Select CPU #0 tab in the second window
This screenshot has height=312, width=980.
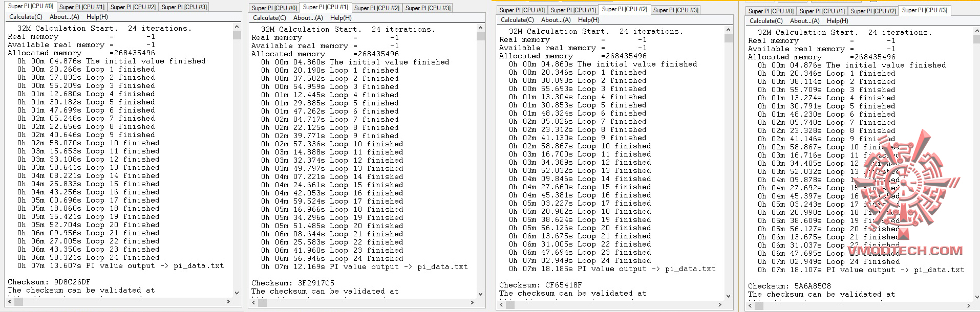274,8
